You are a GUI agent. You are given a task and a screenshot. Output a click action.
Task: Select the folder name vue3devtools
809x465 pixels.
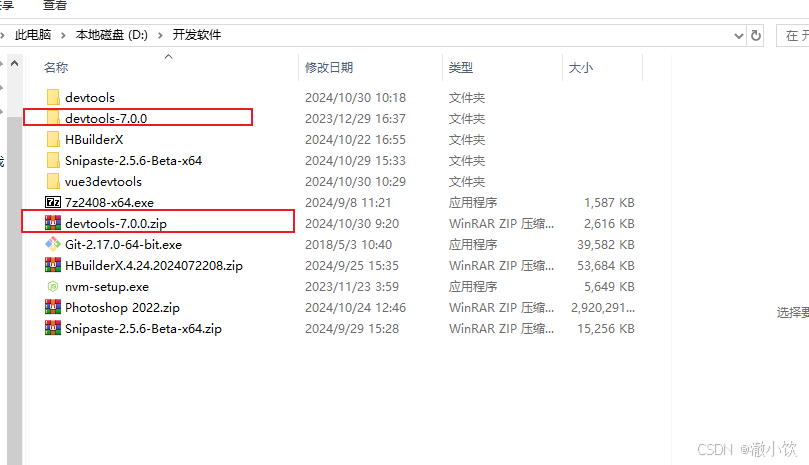click(103, 182)
